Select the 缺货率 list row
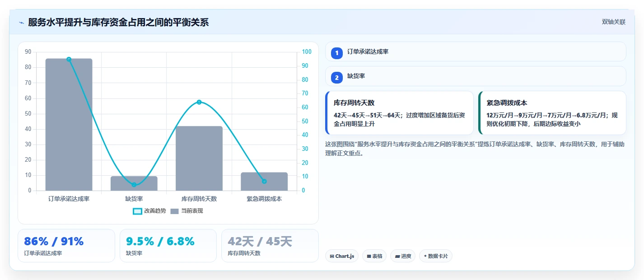 pos(476,76)
